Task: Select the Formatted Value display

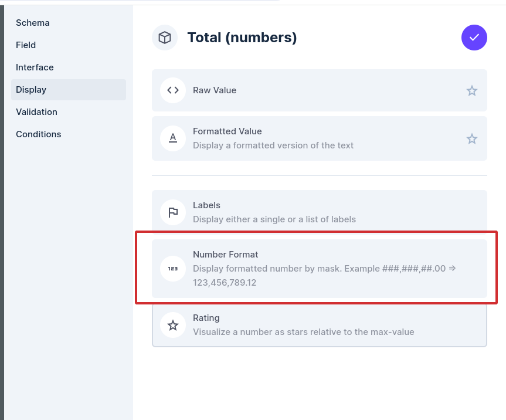Action: click(319, 138)
